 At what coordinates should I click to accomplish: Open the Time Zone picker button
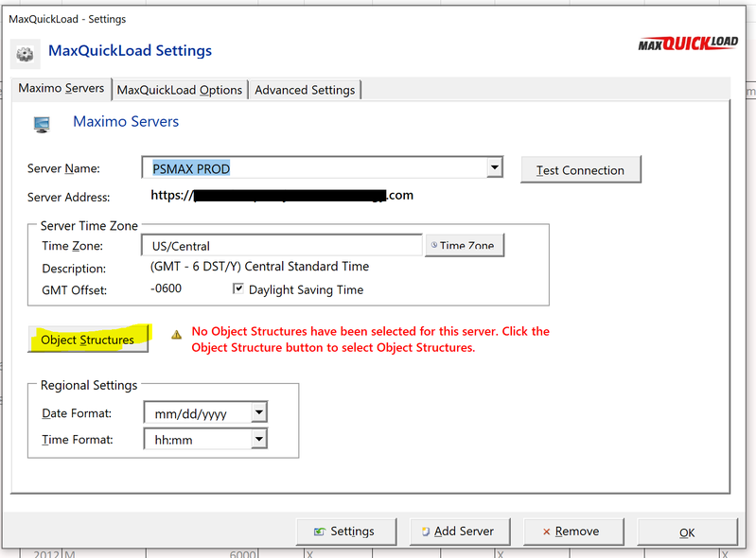coord(465,245)
